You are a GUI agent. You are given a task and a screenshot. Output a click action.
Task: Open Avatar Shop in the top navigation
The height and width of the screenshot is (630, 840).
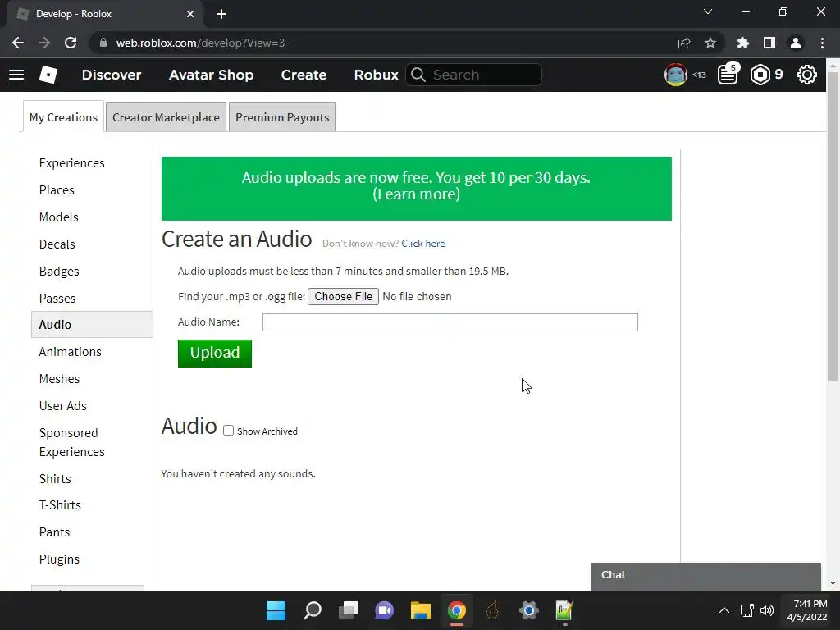tap(211, 75)
